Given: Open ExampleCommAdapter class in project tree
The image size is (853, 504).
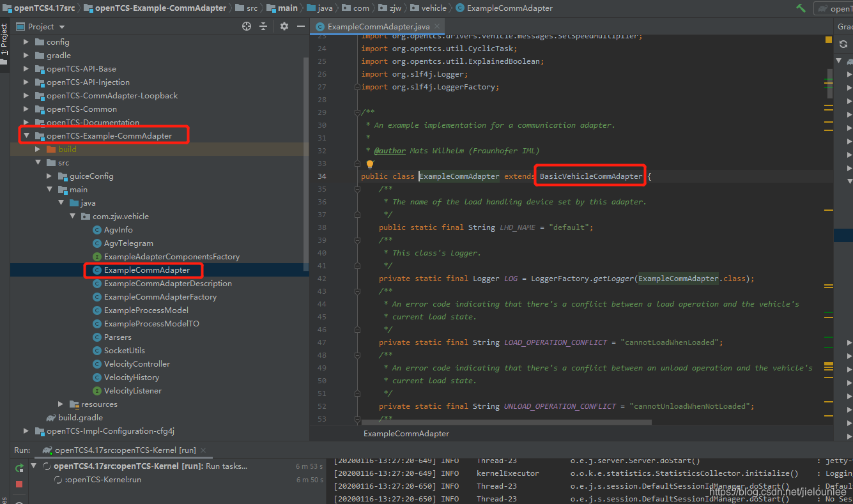Looking at the screenshot, I should [x=147, y=270].
